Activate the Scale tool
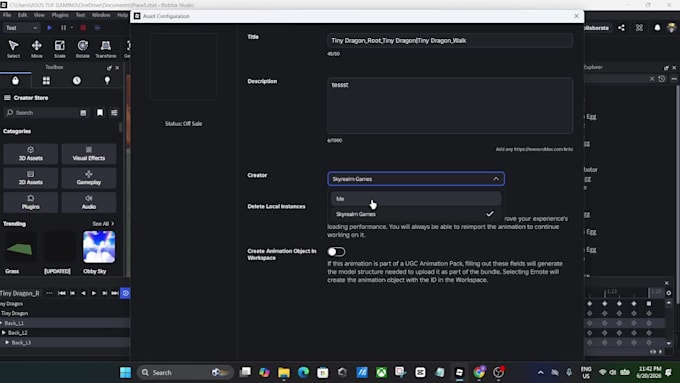This screenshot has height=383, width=680. 60,48
